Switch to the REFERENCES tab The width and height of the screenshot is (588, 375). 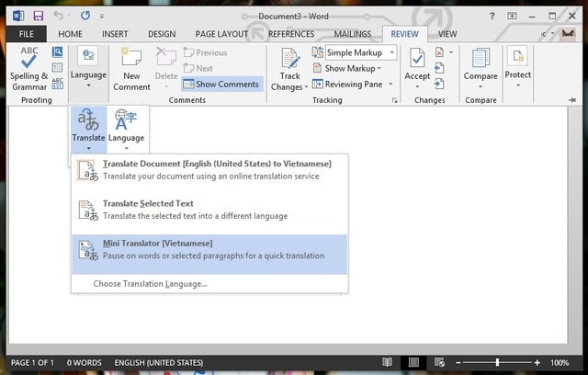[x=291, y=34]
